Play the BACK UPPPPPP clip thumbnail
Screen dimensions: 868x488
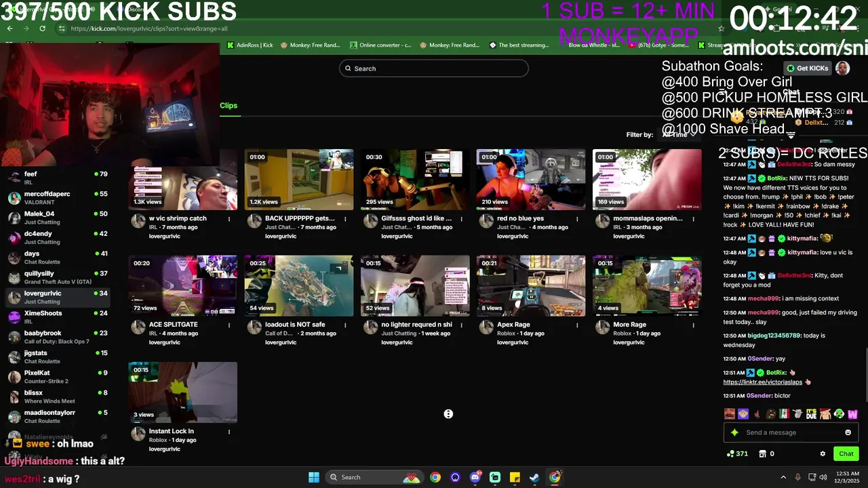point(299,180)
